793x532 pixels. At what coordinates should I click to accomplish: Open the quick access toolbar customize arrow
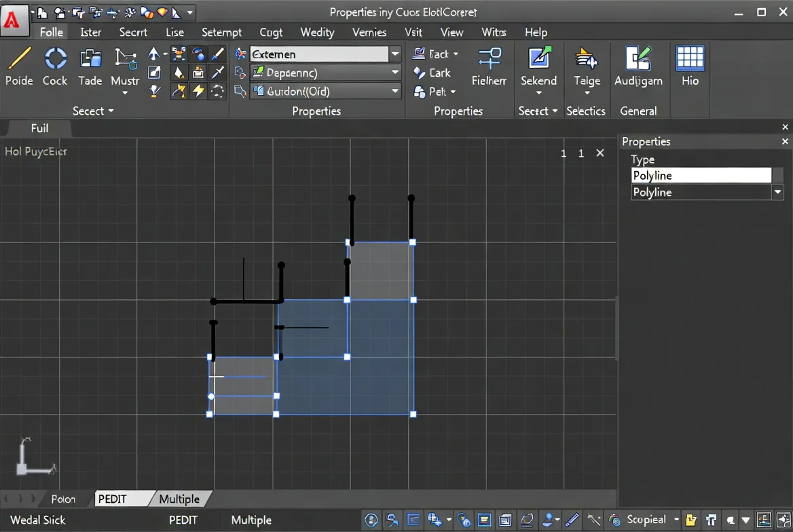click(190, 13)
